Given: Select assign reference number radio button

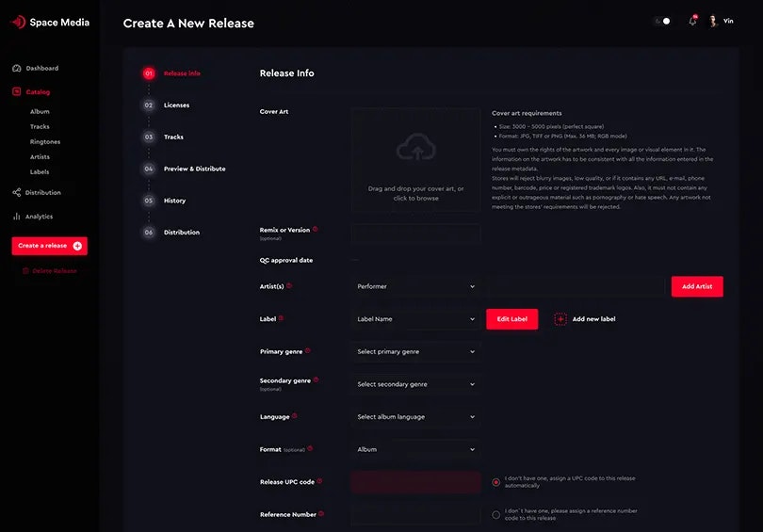Looking at the screenshot, I should [495, 515].
